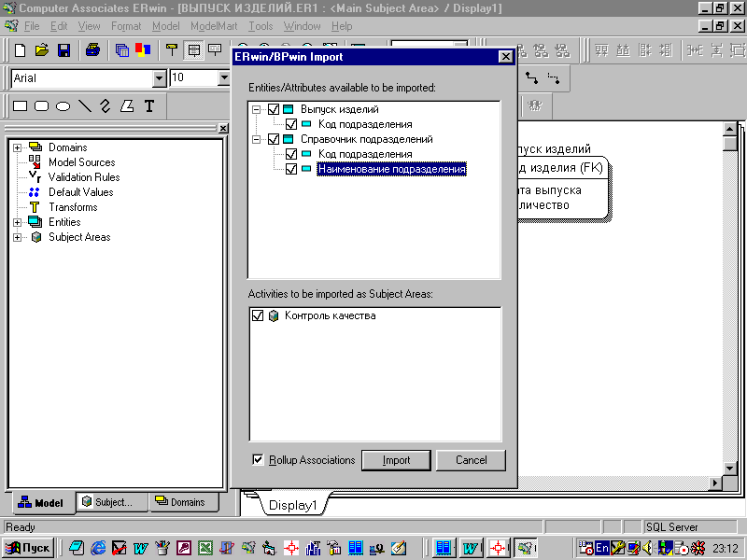Click the Пуск start button

(x=28, y=548)
